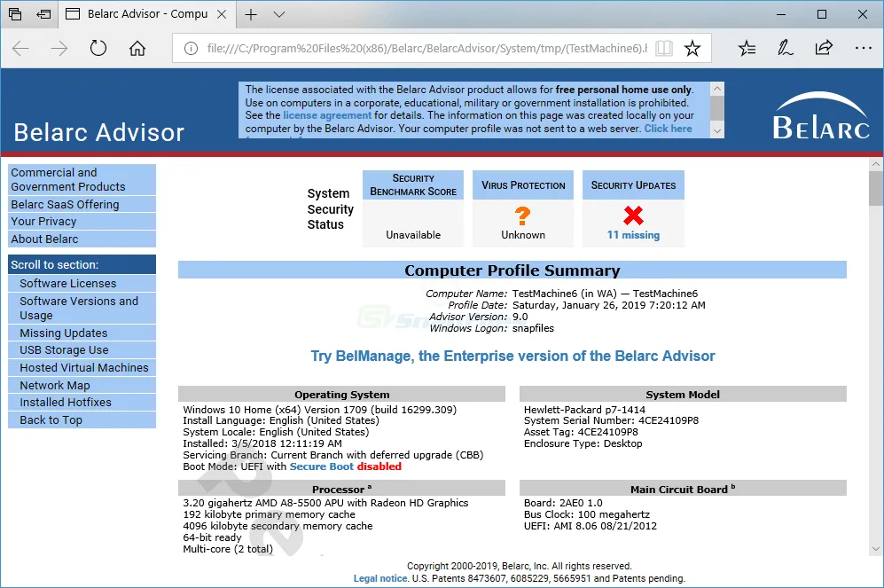Open the Secure Boot link
This screenshot has width=884, height=588.
click(321, 466)
